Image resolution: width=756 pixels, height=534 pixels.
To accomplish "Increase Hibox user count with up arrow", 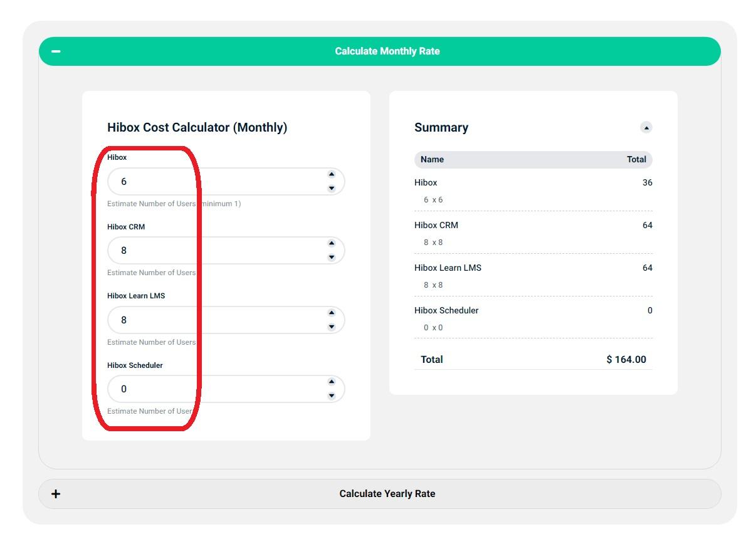I will coord(332,174).
